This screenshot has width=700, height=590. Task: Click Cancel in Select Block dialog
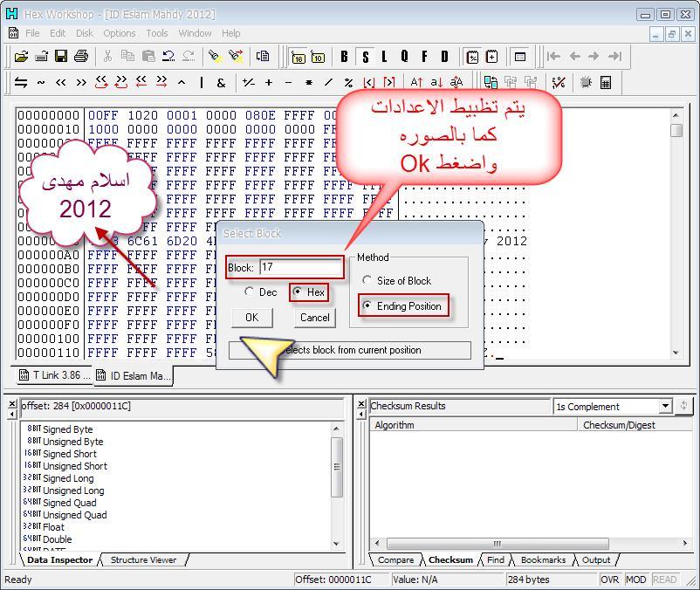315,318
